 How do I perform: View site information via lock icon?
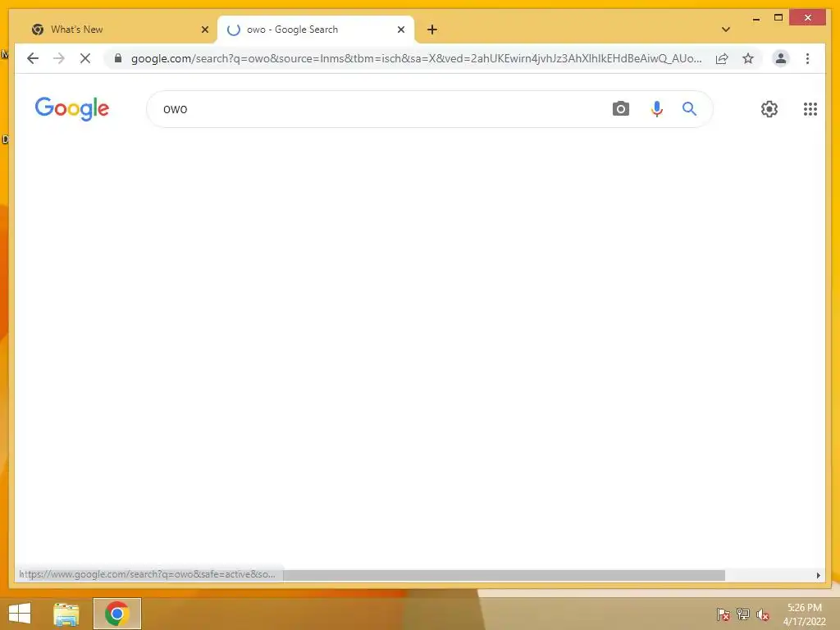(118, 58)
